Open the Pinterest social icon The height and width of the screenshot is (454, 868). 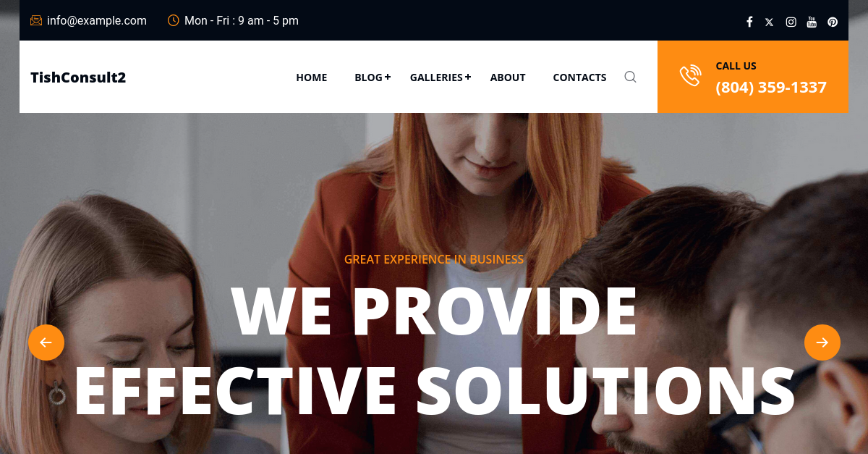pyautogui.click(x=833, y=22)
